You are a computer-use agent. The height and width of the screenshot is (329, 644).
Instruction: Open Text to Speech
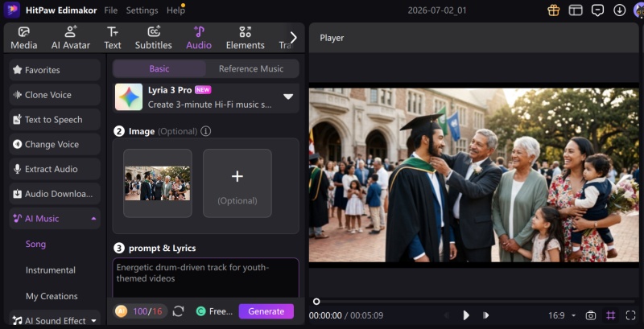click(55, 119)
